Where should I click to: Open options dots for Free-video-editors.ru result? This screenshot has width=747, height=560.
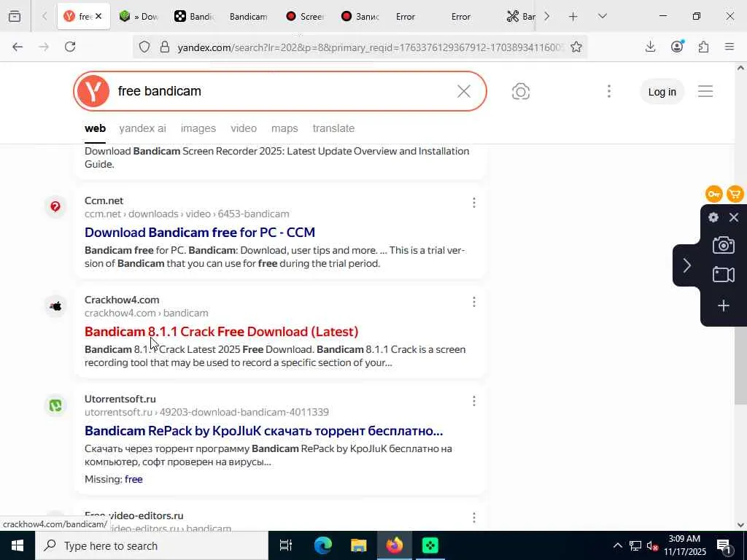pos(474,518)
